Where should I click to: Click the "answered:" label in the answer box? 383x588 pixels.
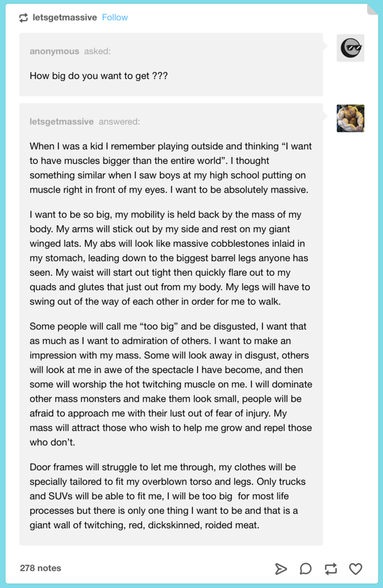119,122
